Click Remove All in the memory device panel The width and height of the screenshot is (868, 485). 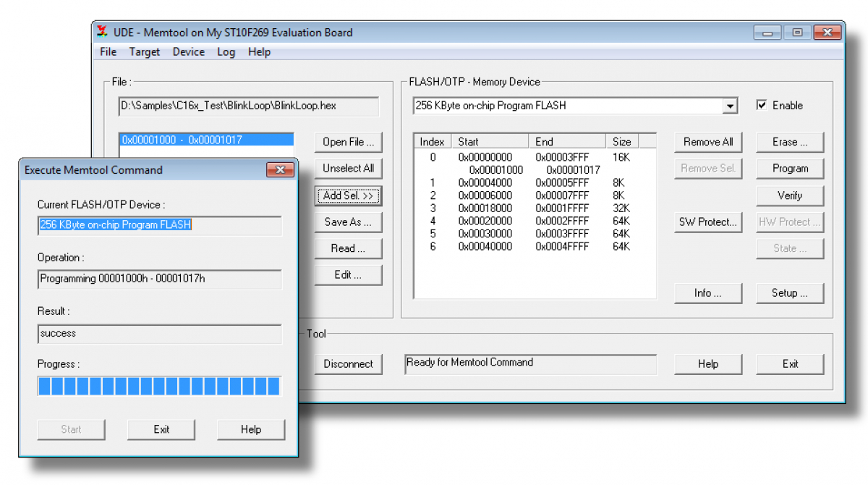tap(708, 142)
